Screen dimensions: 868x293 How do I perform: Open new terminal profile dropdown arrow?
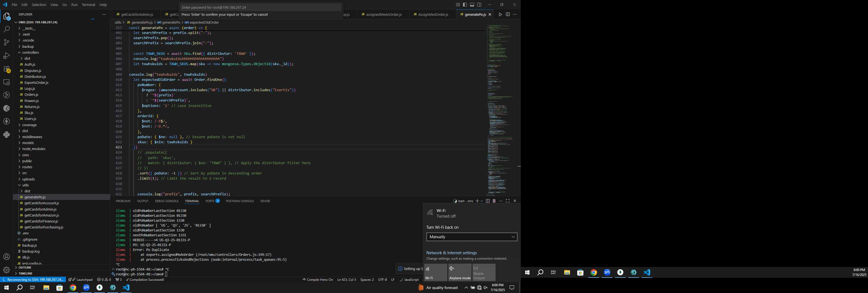[482, 201]
